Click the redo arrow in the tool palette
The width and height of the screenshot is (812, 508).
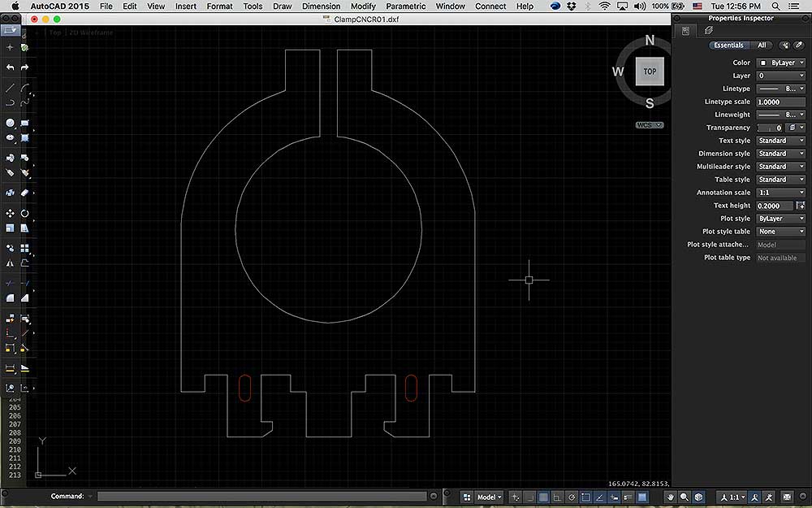pyautogui.click(x=24, y=67)
